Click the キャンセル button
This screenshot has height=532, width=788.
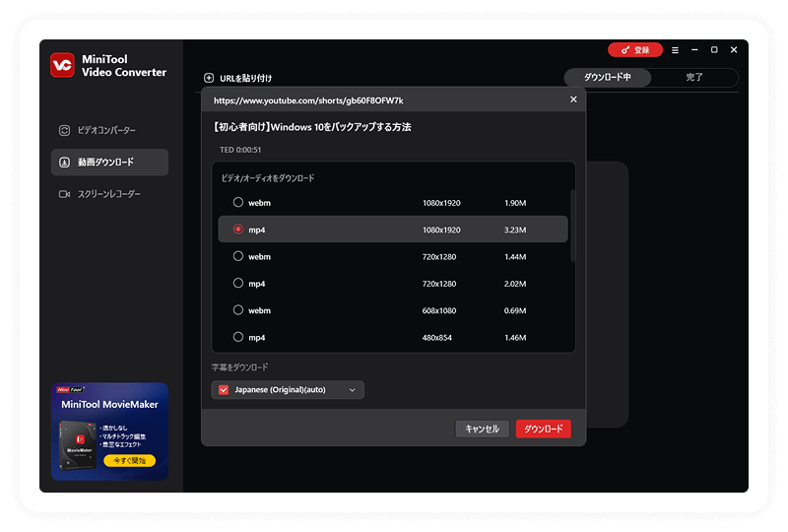tap(482, 429)
